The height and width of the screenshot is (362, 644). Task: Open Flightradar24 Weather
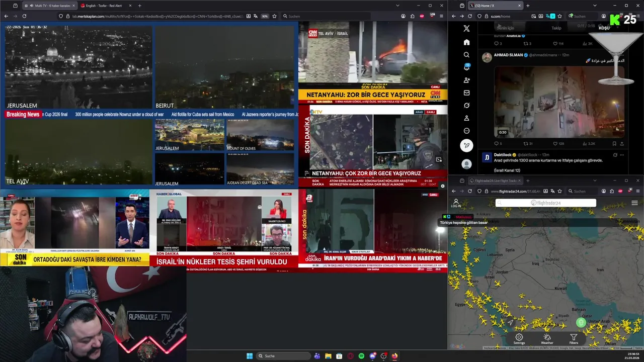(547, 339)
